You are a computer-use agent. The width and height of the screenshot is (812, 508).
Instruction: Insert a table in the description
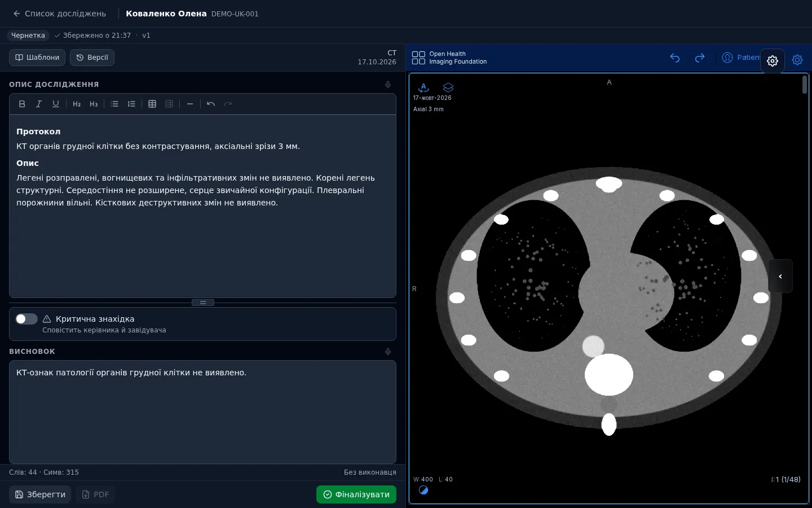(x=152, y=104)
